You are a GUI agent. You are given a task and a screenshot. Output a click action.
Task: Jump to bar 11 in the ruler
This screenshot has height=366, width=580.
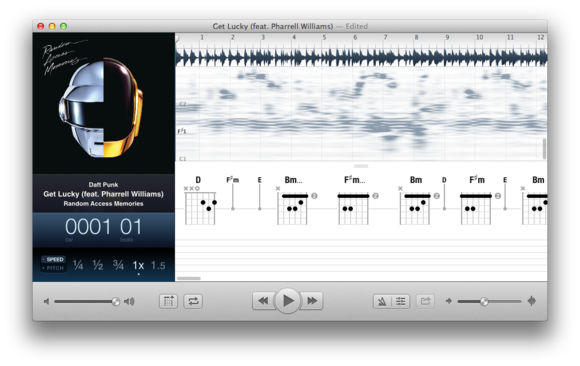point(510,37)
